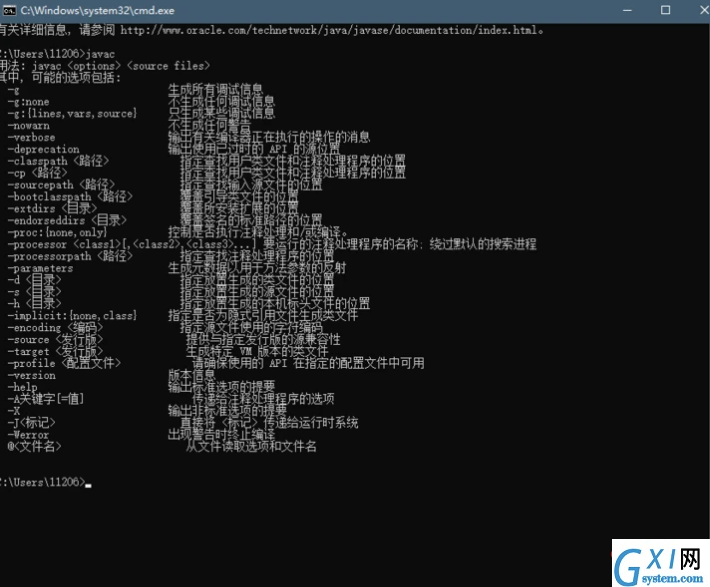Click the '-endorseddirs <目录>' option

[67, 220]
